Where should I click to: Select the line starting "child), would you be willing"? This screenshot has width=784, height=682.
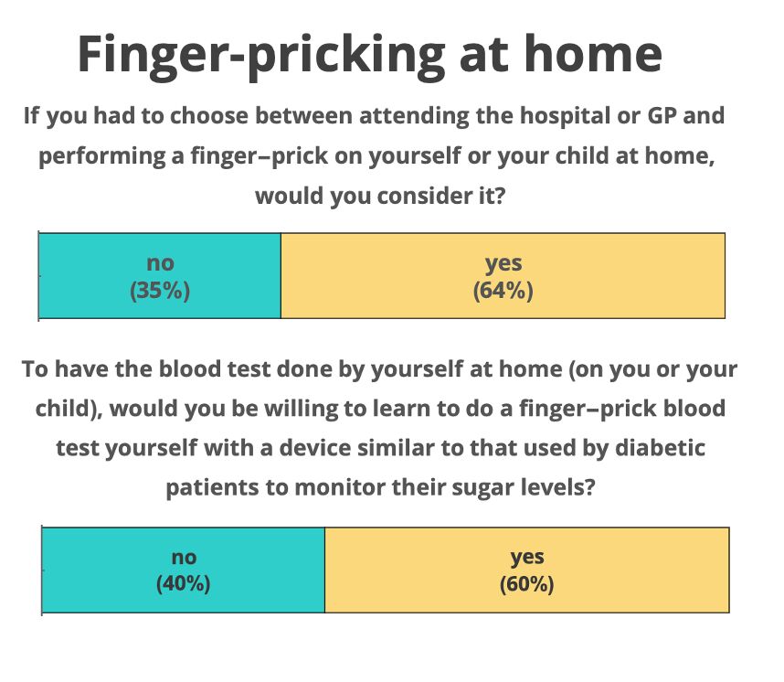coord(380,409)
